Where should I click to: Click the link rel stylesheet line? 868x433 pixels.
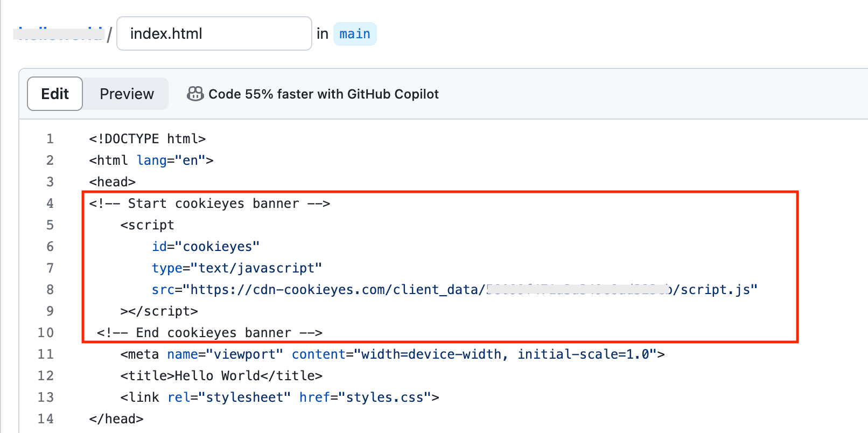(x=279, y=397)
